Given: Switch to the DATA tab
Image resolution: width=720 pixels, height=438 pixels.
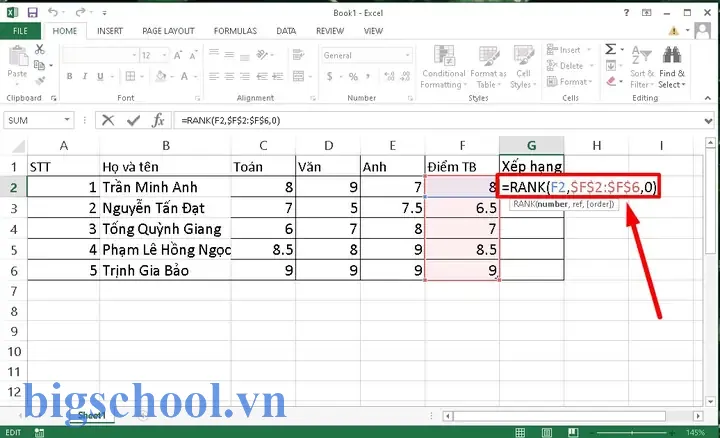Looking at the screenshot, I should pyautogui.click(x=286, y=31).
